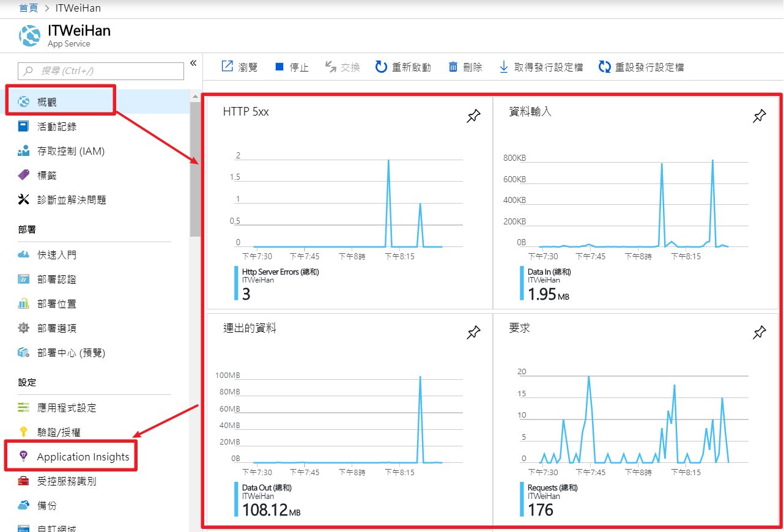Pin the 資料輸入 chart
The width and height of the screenshot is (784, 532).
point(759,116)
